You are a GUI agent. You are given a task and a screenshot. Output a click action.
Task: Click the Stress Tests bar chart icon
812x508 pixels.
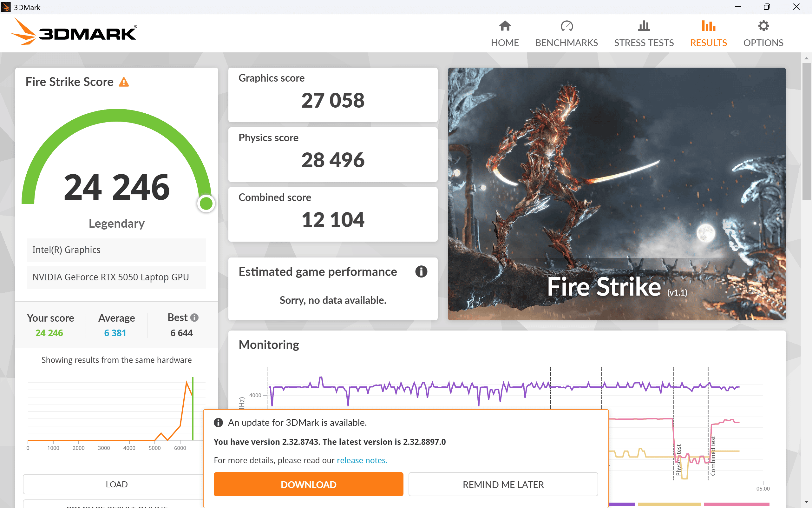pos(644,26)
